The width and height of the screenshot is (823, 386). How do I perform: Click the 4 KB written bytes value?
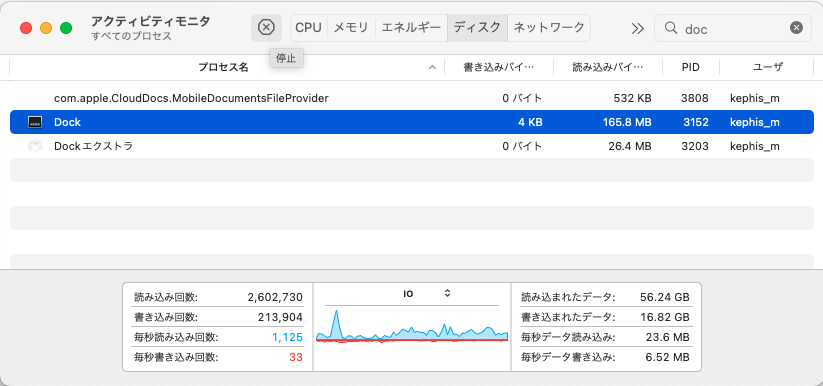pyautogui.click(x=529, y=122)
